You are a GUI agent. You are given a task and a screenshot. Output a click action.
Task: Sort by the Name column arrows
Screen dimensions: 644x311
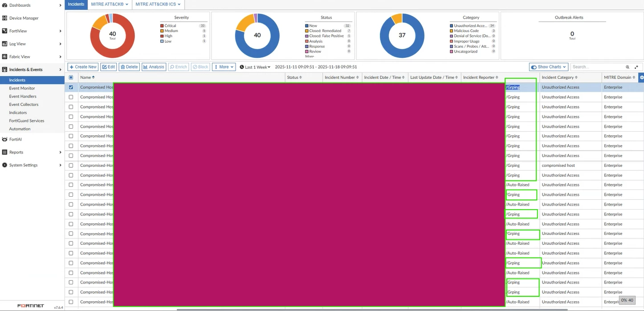tap(94, 77)
